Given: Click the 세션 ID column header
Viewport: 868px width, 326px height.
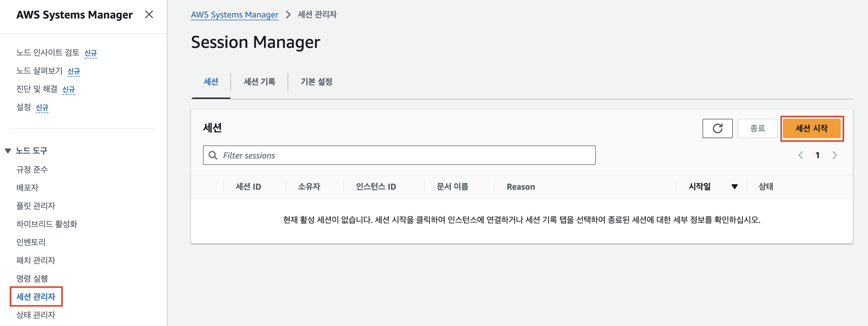Looking at the screenshot, I should click(x=248, y=187).
